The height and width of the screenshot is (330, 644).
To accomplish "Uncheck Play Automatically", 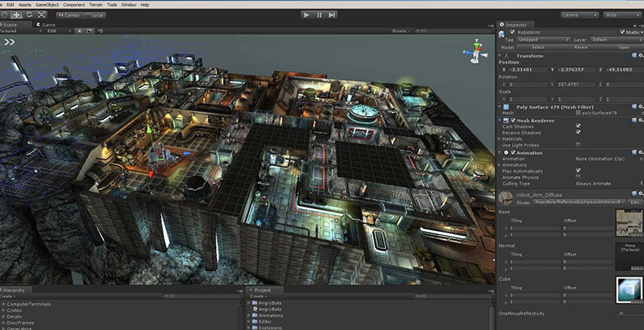I will click(578, 170).
